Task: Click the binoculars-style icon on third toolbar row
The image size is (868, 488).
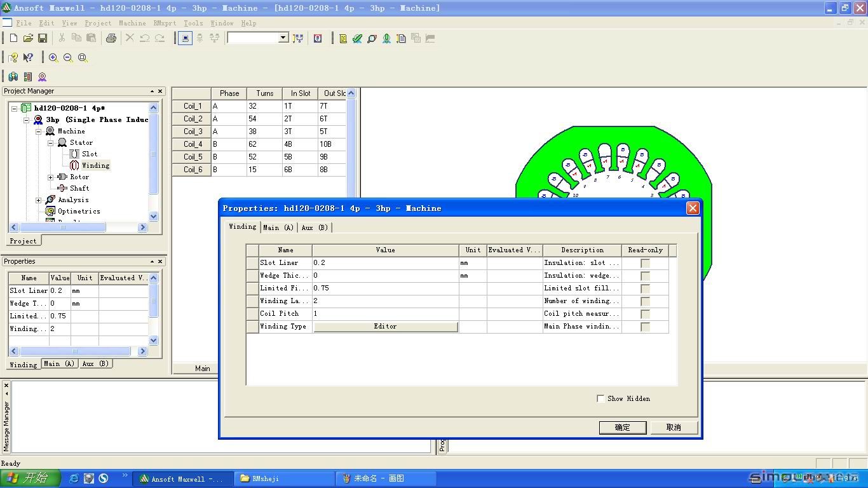Action: click(x=13, y=76)
